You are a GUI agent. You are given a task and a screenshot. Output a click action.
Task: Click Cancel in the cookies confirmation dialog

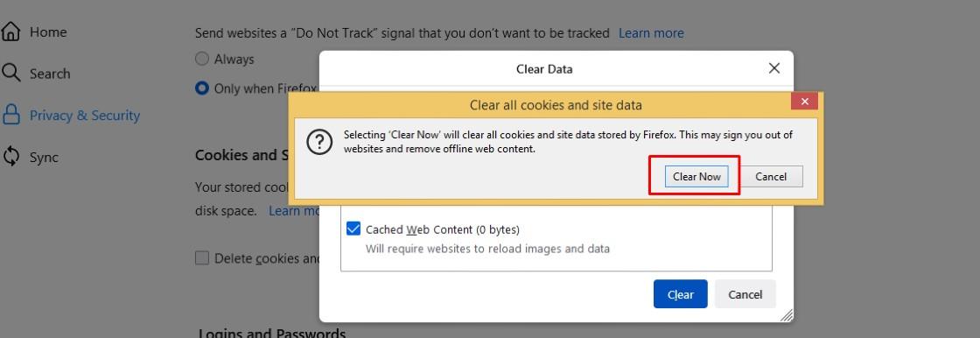[x=771, y=177]
